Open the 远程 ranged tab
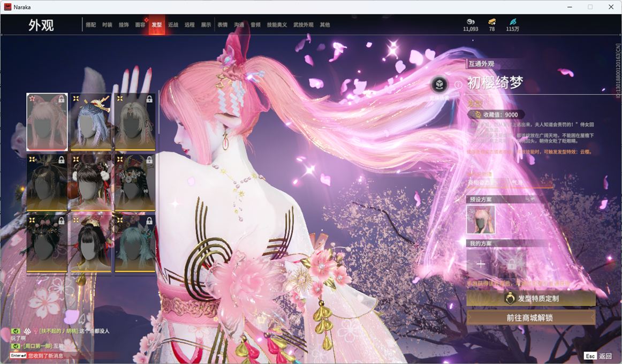The height and width of the screenshot is (364, 622). 189,25
